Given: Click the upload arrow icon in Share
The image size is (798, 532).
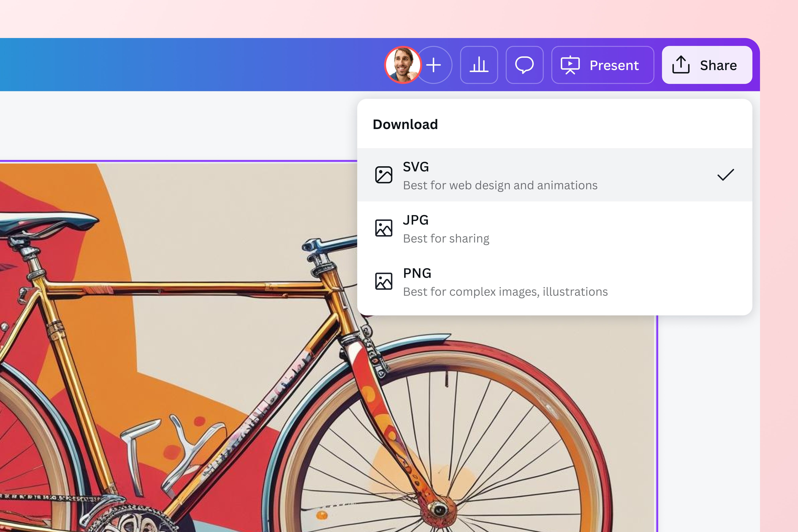Looking at the screenshot, I should coord(681,65).
